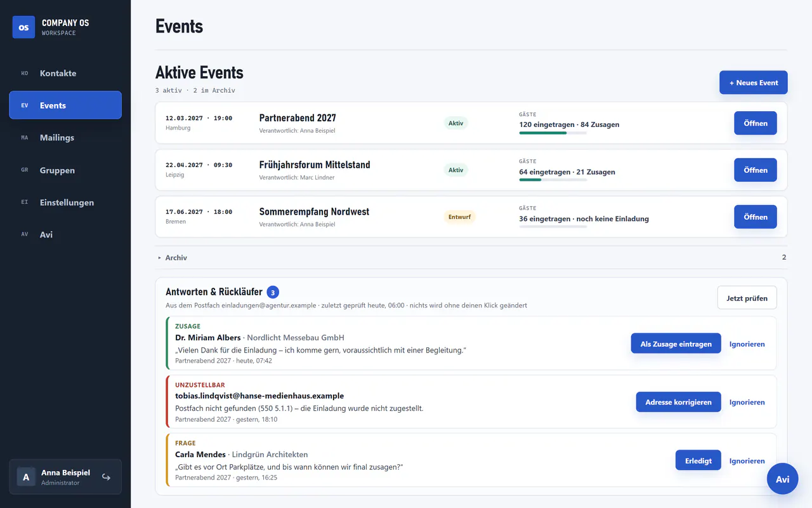Click the Anna Beispiel user name
The height and width of the screenshot is (508, 812).
pos(65,473)
